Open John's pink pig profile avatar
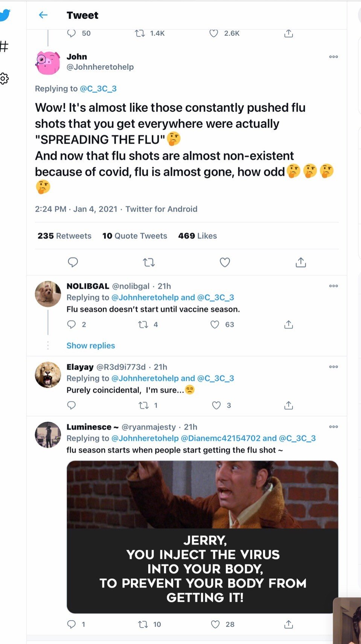The width and height of the screenshot is (361, 644). 48,63
